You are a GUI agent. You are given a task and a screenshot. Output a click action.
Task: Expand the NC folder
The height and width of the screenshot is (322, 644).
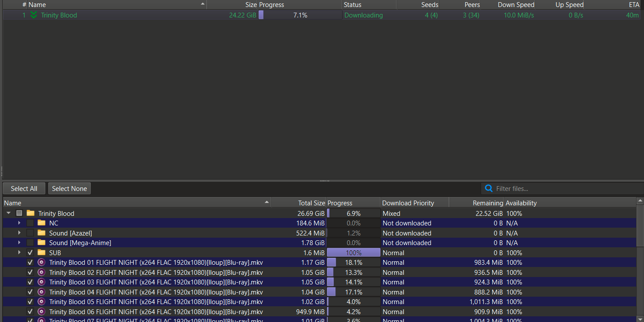(x=19, y=223)
